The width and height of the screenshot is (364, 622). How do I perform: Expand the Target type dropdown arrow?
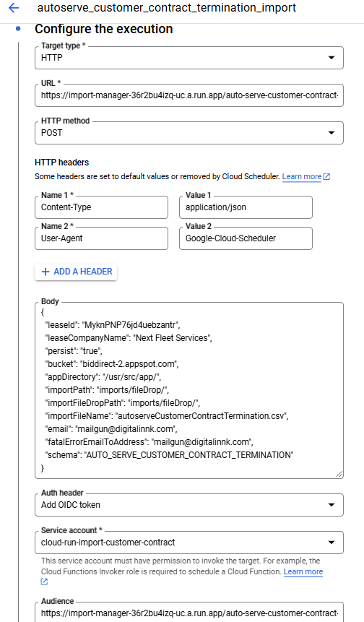tap(331, 58)
